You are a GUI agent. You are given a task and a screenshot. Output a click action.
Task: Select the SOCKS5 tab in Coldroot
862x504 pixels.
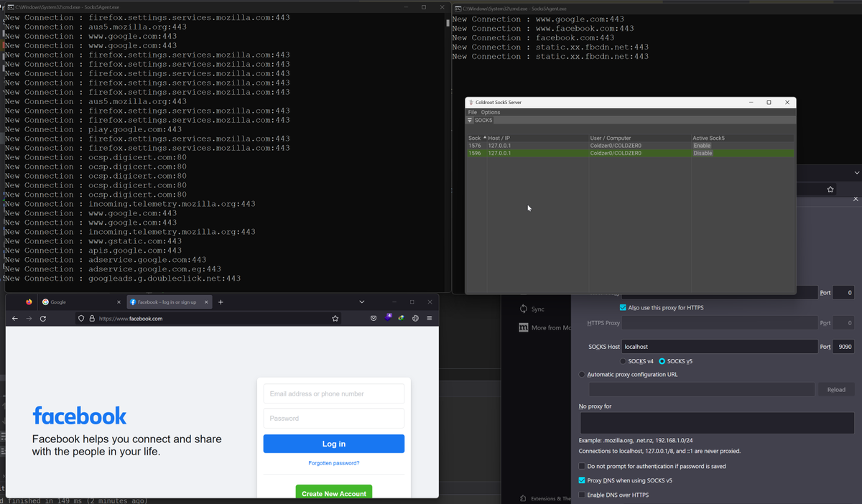(483, 121)
